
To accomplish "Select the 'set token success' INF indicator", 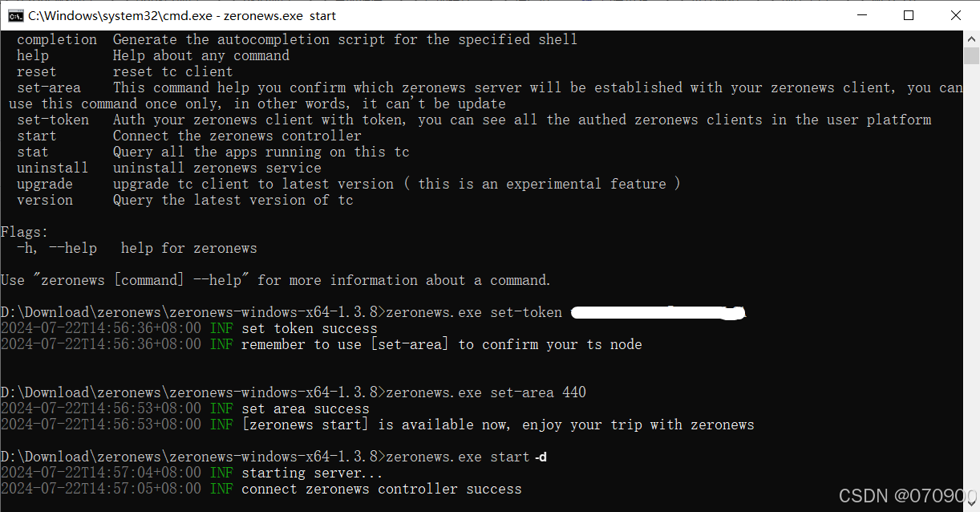I will coord(221,328).
